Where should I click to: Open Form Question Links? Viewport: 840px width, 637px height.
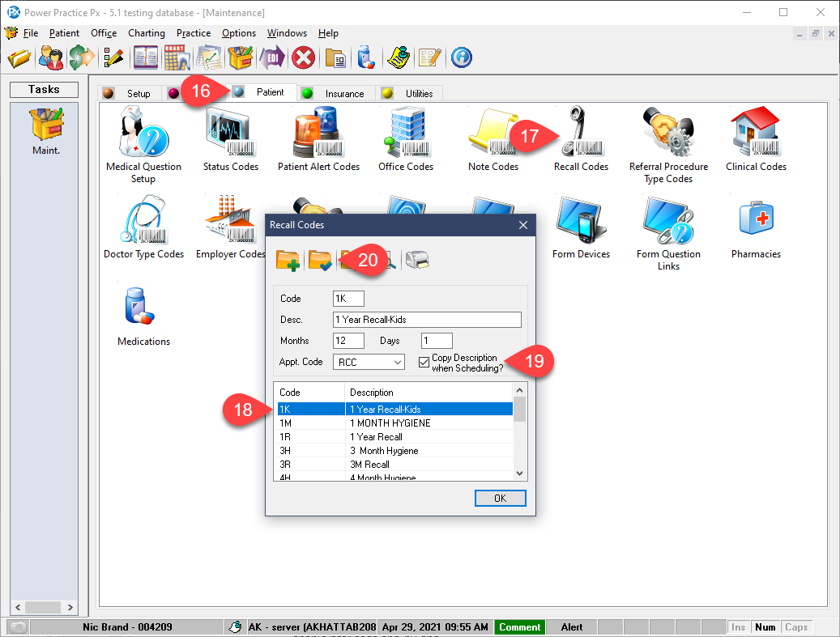coord(668,233)
